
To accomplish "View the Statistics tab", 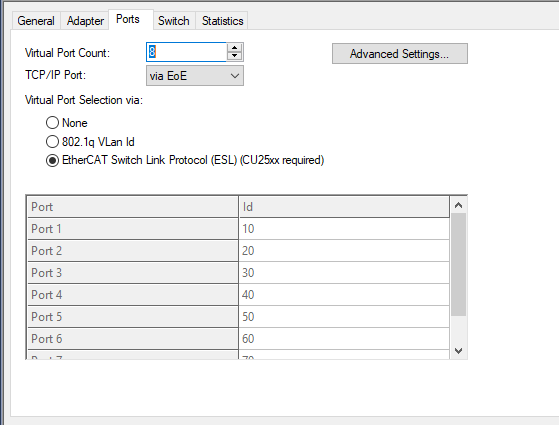I will tap(222, 21).
